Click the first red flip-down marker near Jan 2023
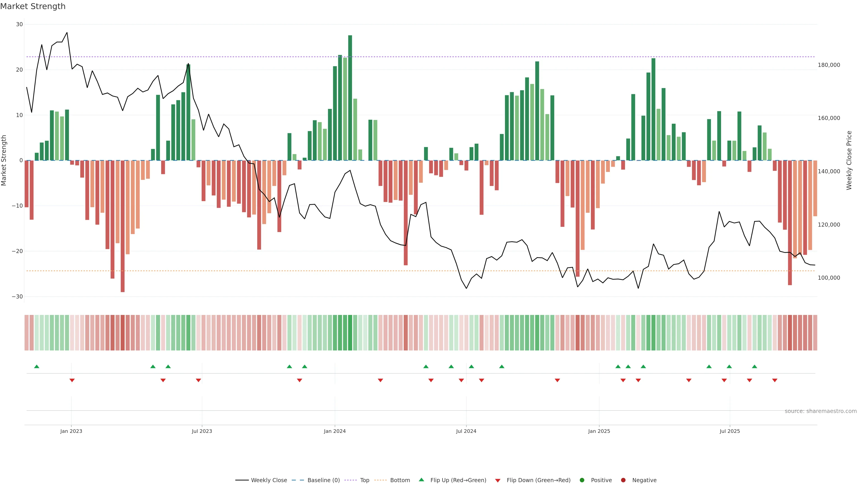 [x=72, y=380]
